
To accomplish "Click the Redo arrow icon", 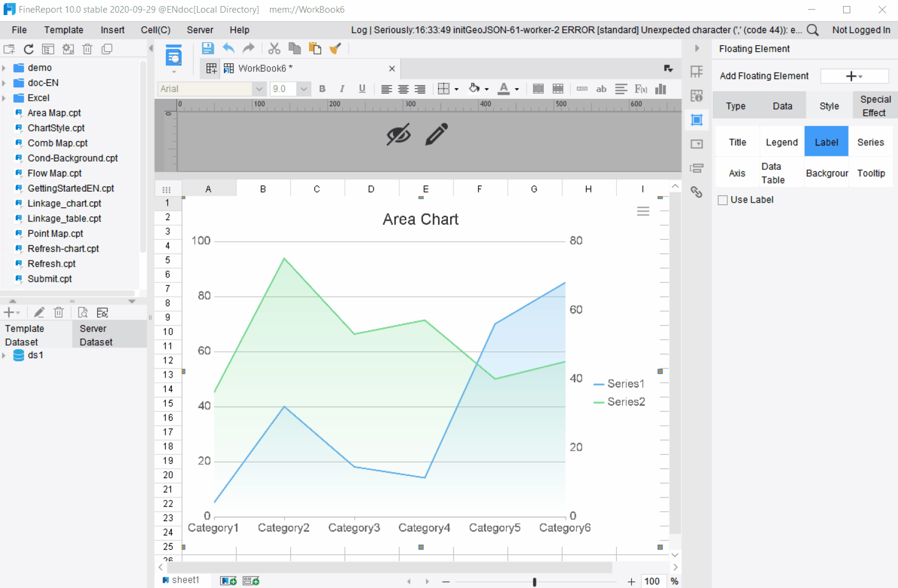I will [249, 48].
